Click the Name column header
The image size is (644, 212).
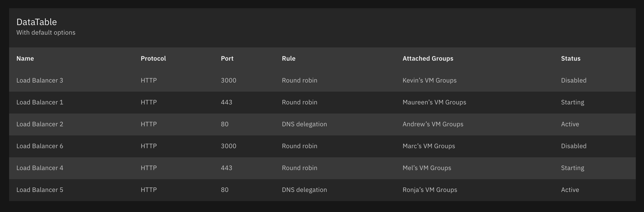pos(25,58)
